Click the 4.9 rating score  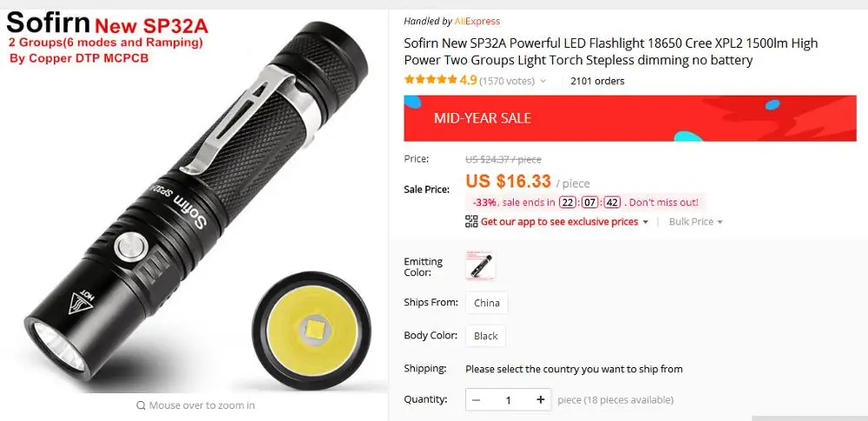468,81
